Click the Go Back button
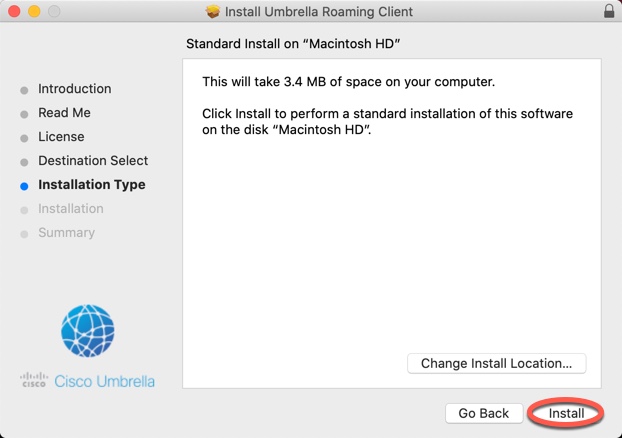Viewport: 622px width, 438px height. [484, 413]
